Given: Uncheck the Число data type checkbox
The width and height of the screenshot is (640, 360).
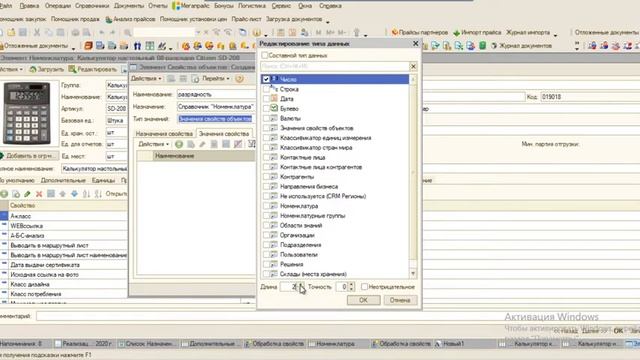Looking at the screenshot, I should 266,79.
